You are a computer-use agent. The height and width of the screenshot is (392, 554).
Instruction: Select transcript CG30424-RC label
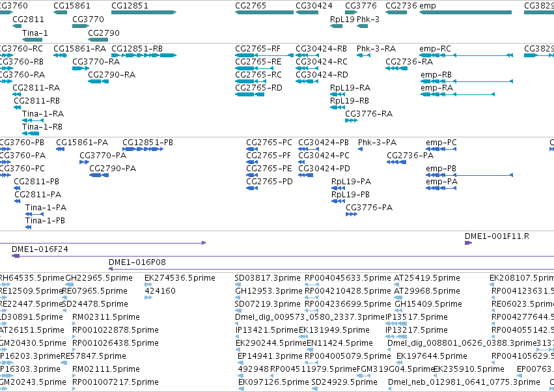pyautogui.click(x=322, y=61)
